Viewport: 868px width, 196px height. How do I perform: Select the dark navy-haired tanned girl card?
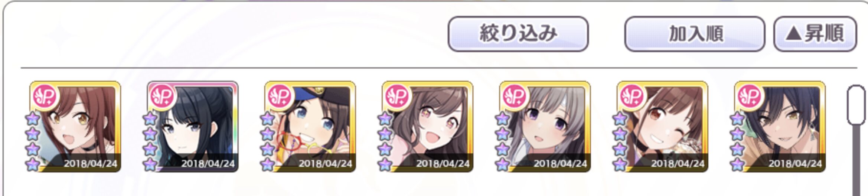(780, 127)
